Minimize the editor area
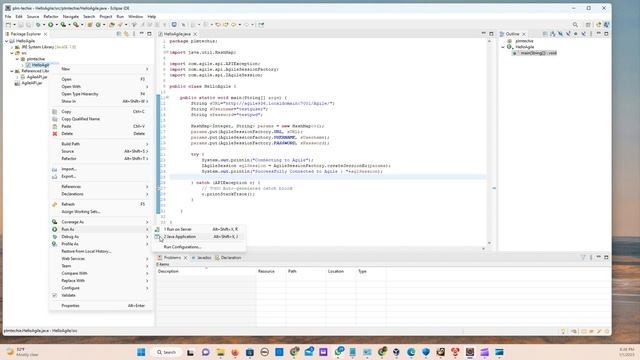The image size is (640, 360). pos(484,33)
